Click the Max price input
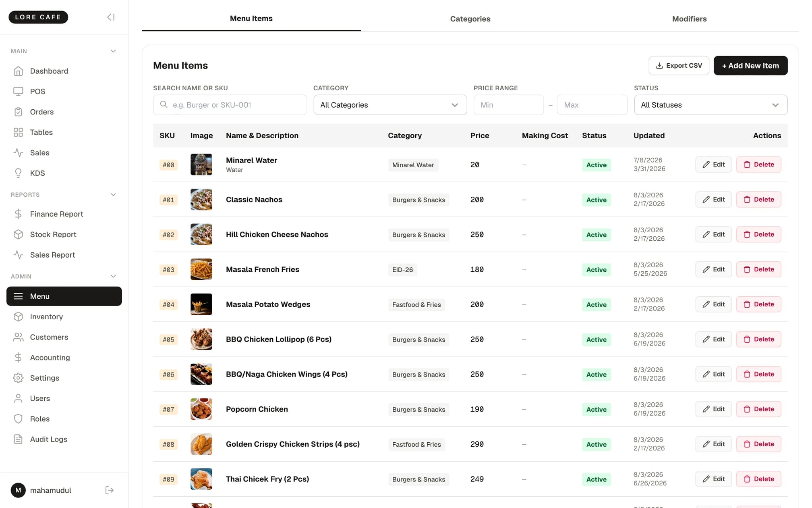 point(592,105)
